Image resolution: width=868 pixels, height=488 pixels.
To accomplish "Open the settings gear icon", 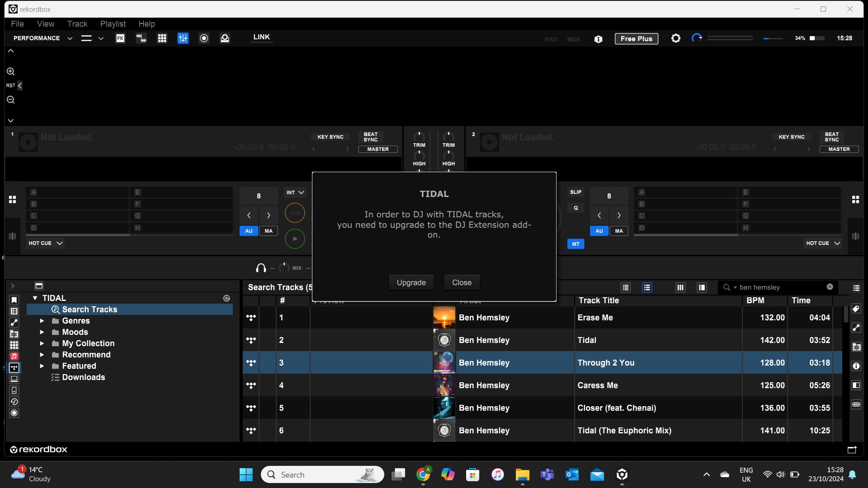I will pos(676,38).
